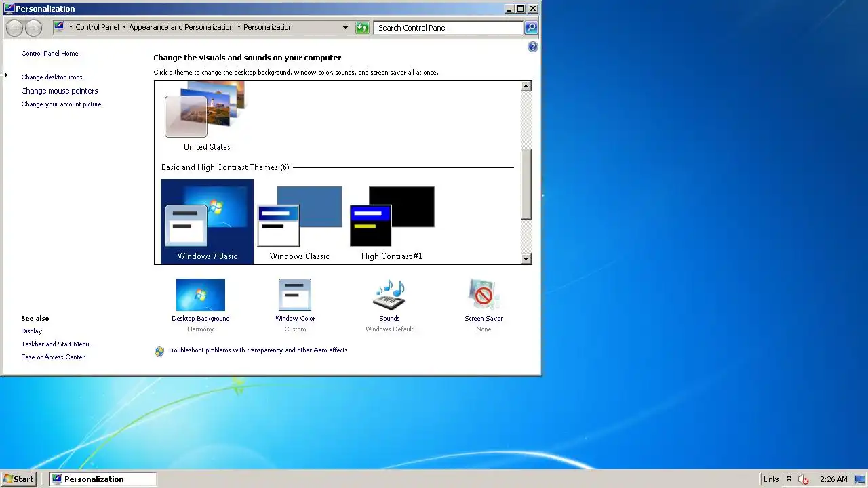This screenshot has width=868, height=488.
Task: Click the muted speaker icon in system tray
Action: click(804, 479)
